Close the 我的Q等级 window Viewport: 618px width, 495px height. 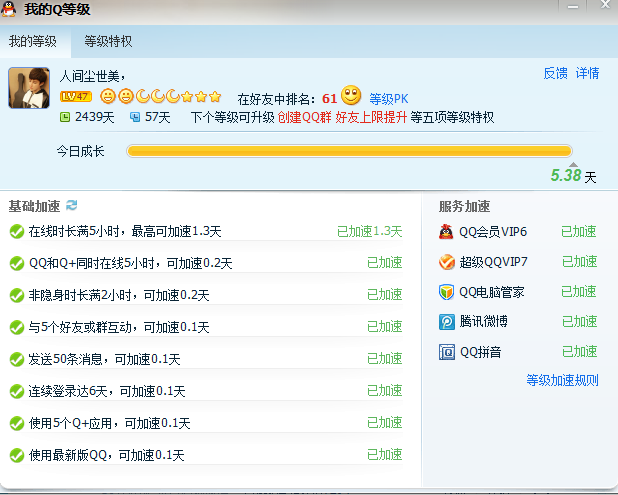coord(604,5)
